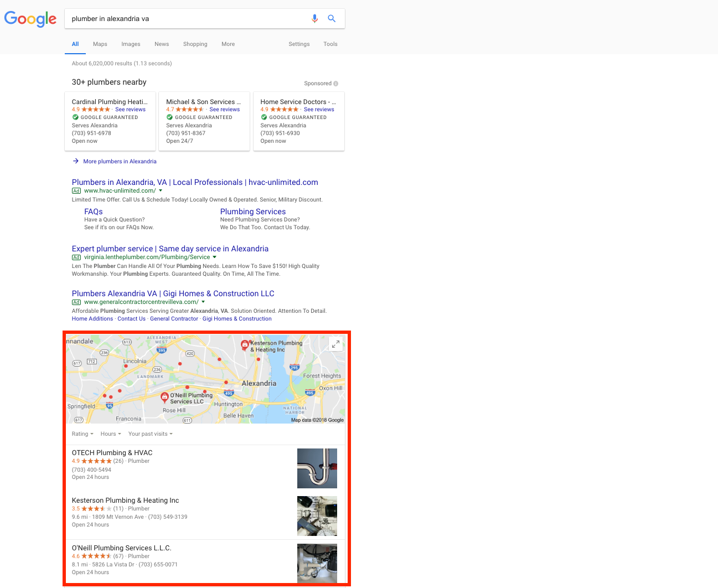
Task: Open the OTECH Plumbing & HVAC listing
Action: coord(112,453)
